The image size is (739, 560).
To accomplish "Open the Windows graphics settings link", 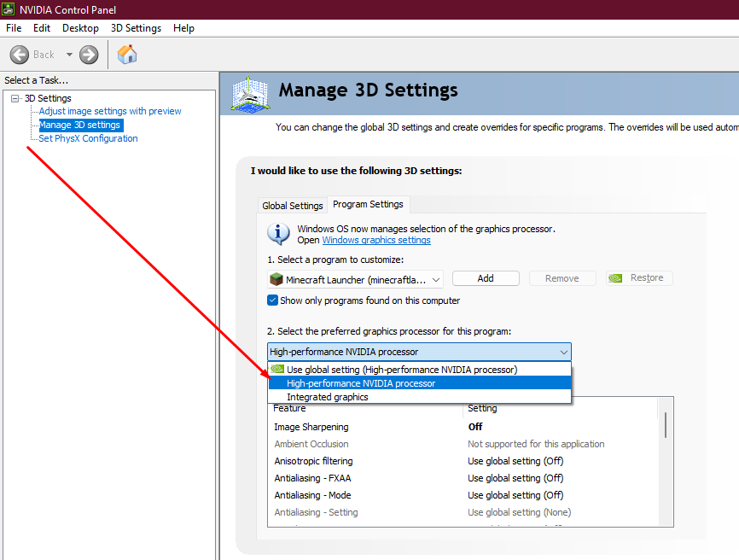I will pyautogui.click(x=375, y=241).
